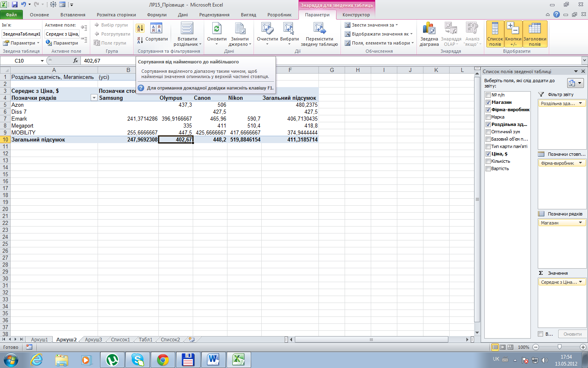Click Sort ascending A-Z icon
This screenshot has width=588, height=368.
(x=140, y=28)
